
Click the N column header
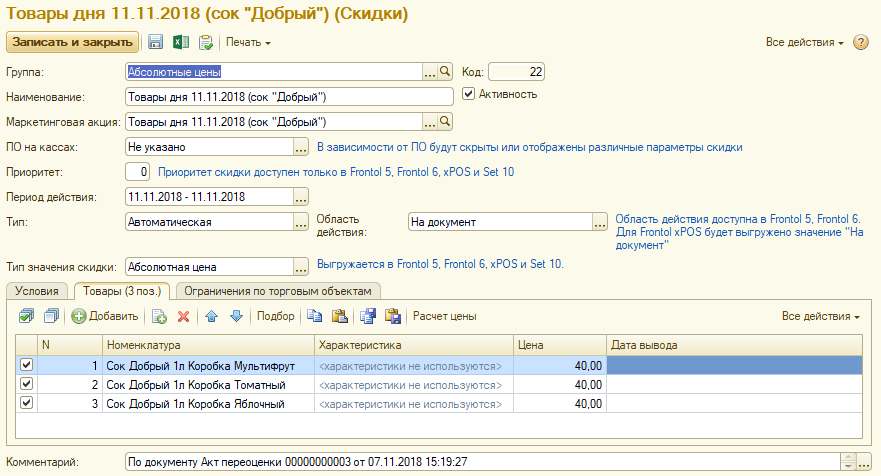coord(70,345)
